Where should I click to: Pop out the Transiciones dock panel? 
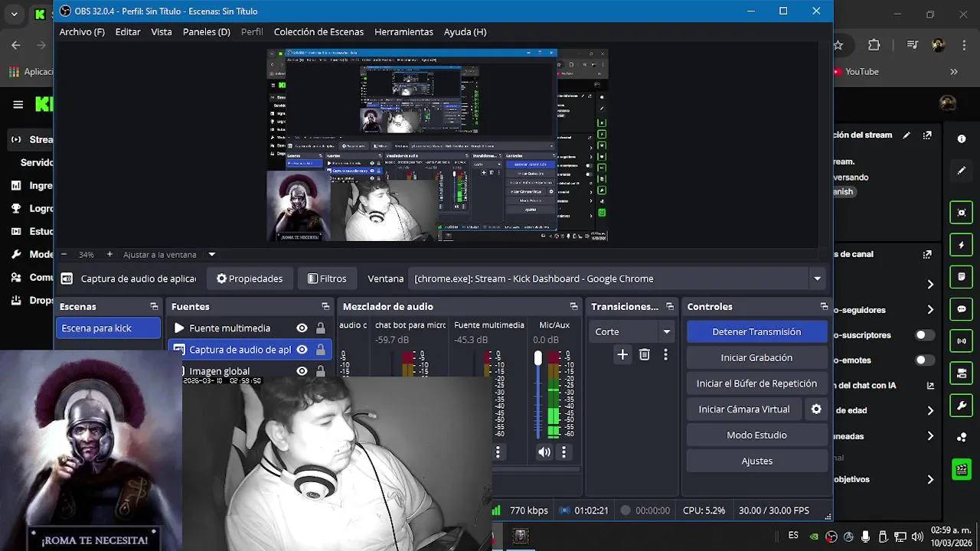[670, 306]
